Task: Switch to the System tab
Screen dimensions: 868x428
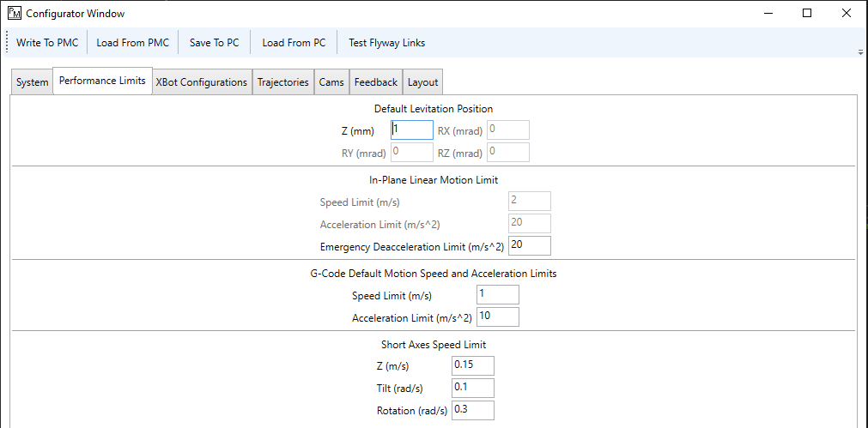Action: (x=32, y=82)
